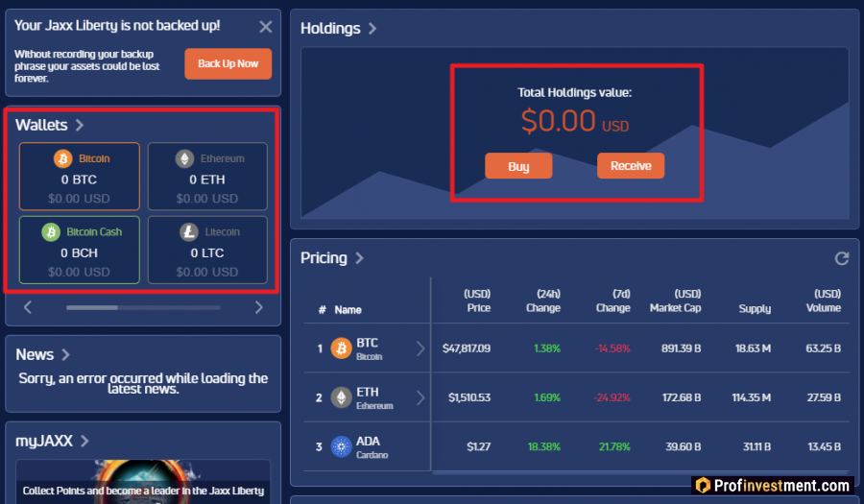Screen dimensions: 864x504
Task: Click the ETH market cap 172.68 B
Action: [682, 397]
